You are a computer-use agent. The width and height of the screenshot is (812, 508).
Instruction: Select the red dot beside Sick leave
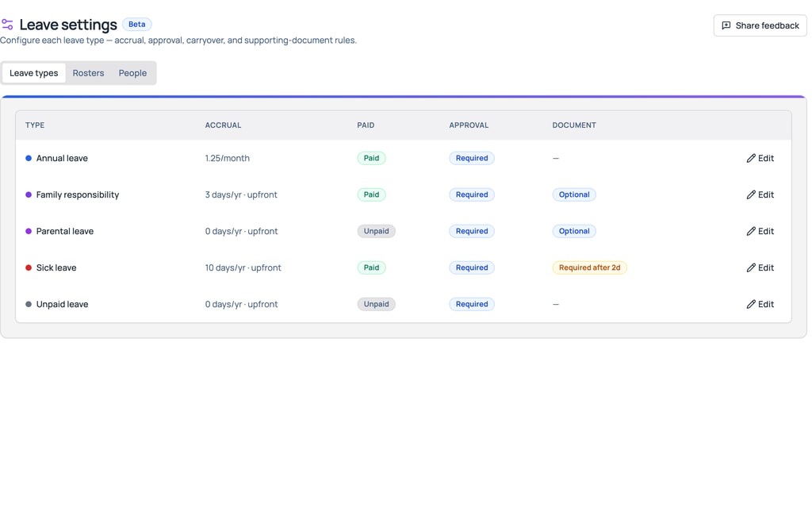pyautogui.click(x=29, y=268)
